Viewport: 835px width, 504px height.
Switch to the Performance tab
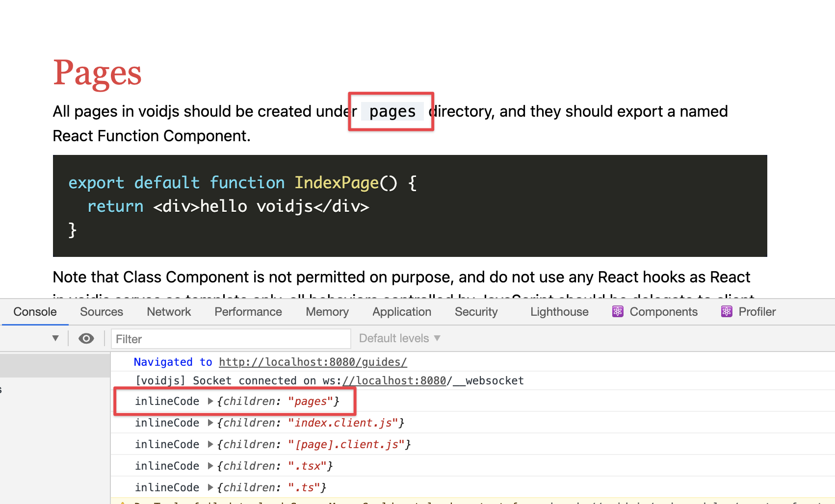(x=248, y=312)
